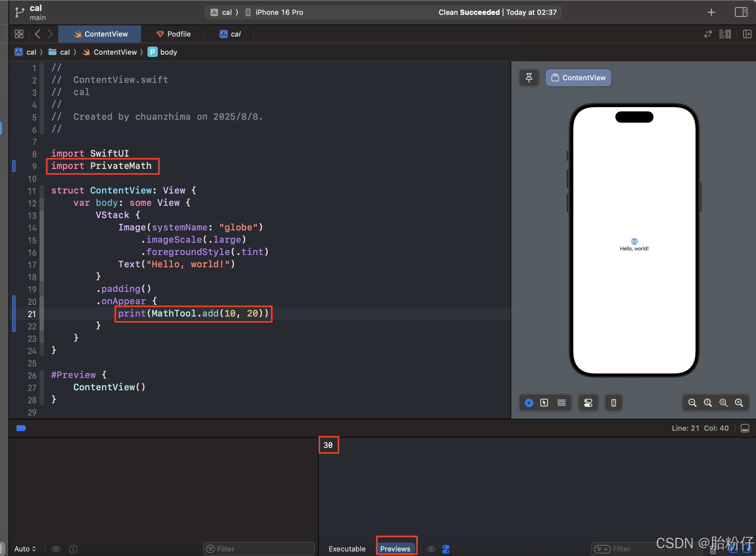Fold the code ribbon at #Preview line 26
This screenshot has width=756, height=556.
pos(42,375)
